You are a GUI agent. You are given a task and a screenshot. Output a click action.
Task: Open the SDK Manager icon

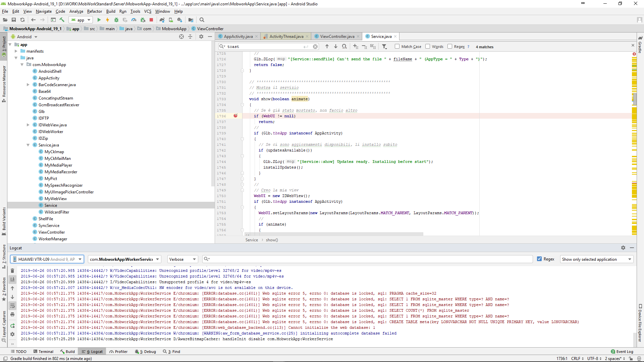tap(179, 20)
